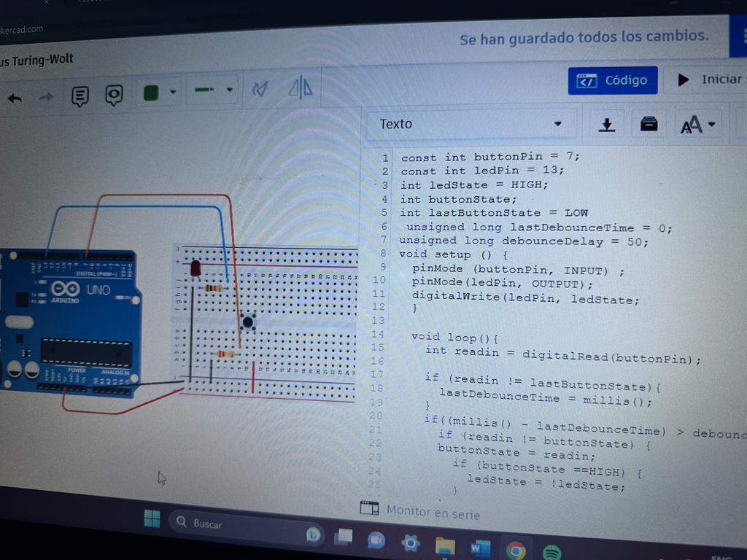Viewport: 747px width, 560px height.
Task: Click the redo arrow in the toolbar
Action: coord(46,97)
